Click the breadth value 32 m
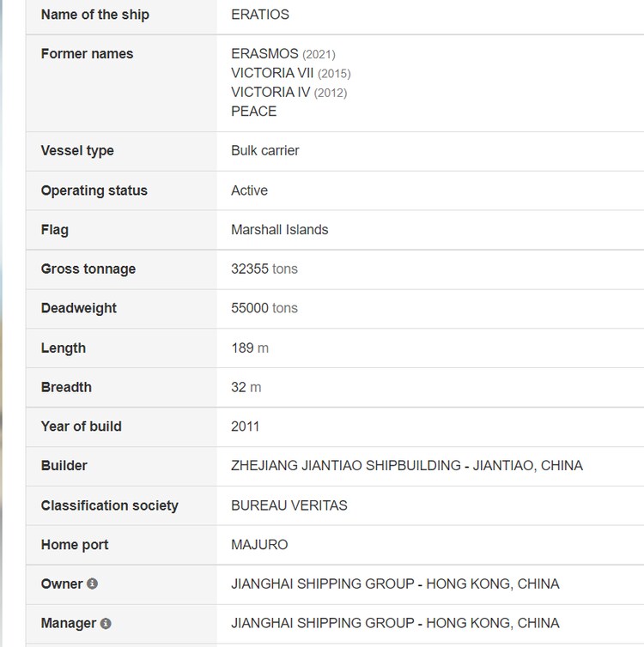 point(246,387)
